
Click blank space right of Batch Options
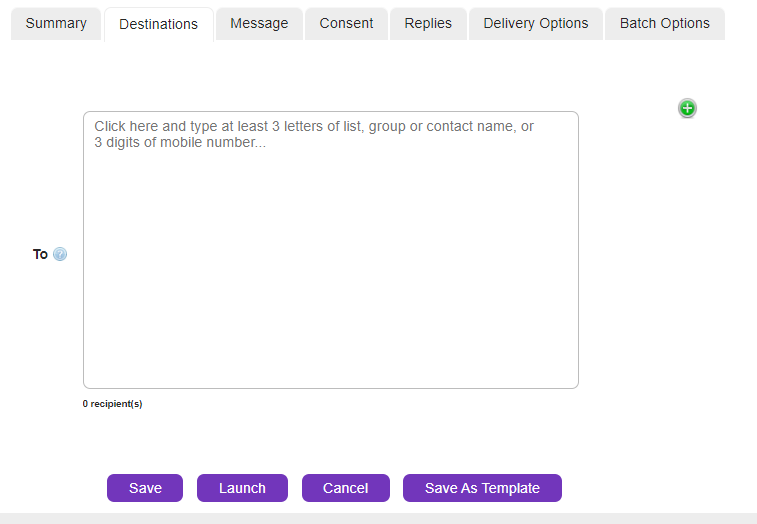[740, 23]
